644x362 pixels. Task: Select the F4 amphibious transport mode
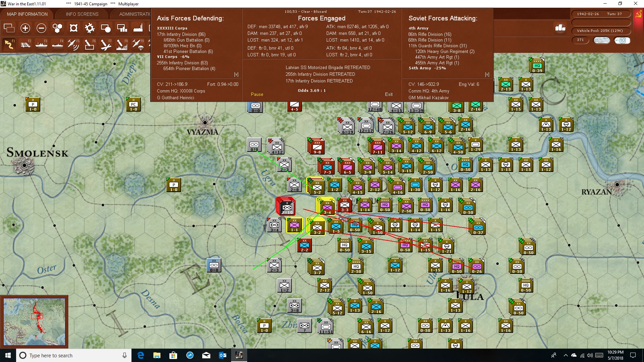(57, 44)
